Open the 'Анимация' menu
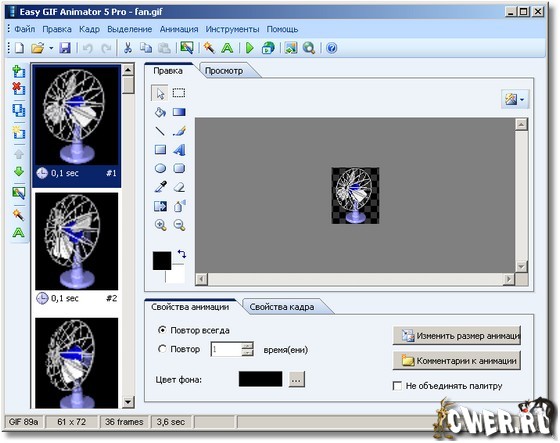Image resolution: width=560 pixels, height=443 pixels. pyautogui.click(x=179, y=29)
